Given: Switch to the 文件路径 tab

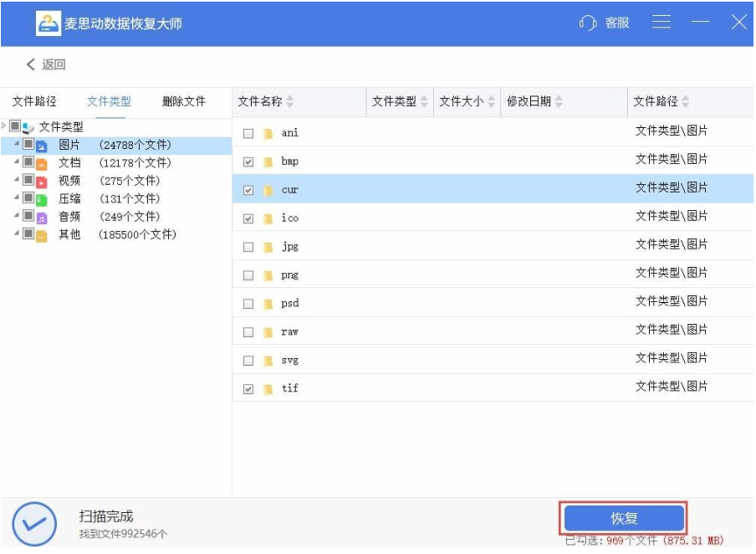Looking at the screenshot, I should pos(35,101).
